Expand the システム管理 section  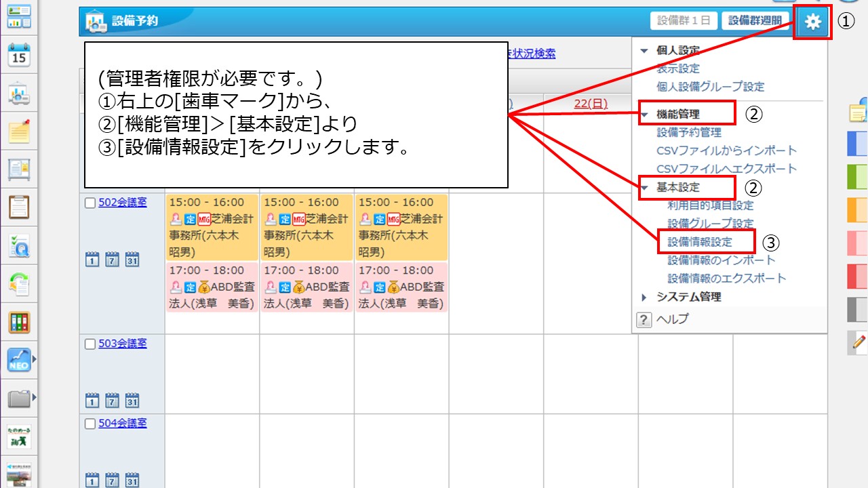pyautogui.click(x=644, y=297)
